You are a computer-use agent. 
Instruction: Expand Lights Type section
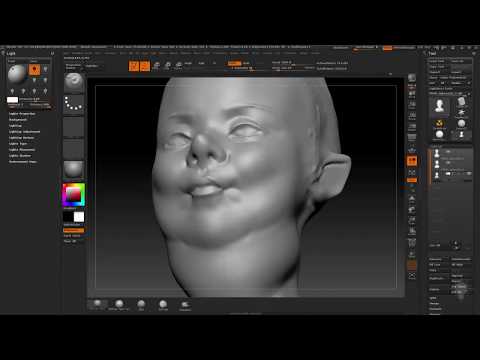point(18,144)
